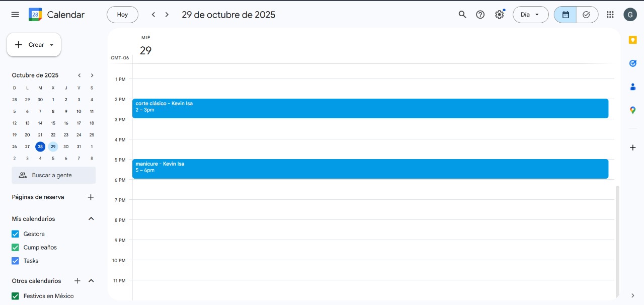
Task: Open the settings gear menu
Action: coord(499,15)
